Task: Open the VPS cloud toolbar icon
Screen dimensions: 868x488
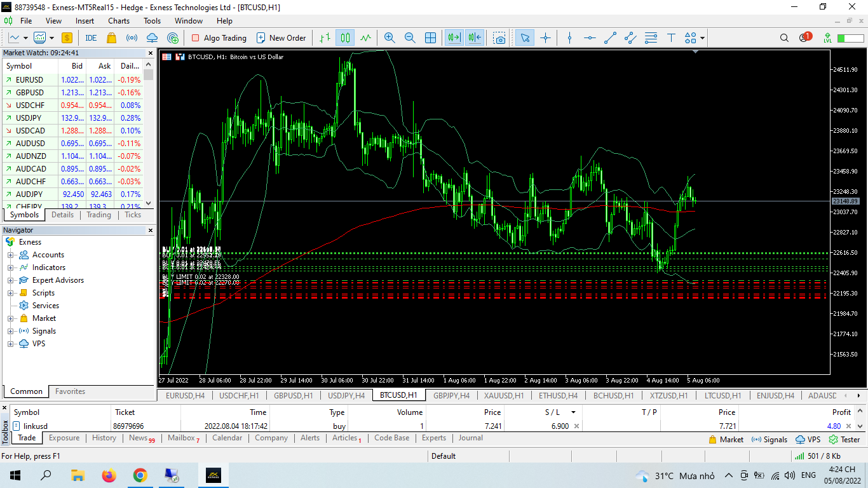Action: tap(152, 37)
